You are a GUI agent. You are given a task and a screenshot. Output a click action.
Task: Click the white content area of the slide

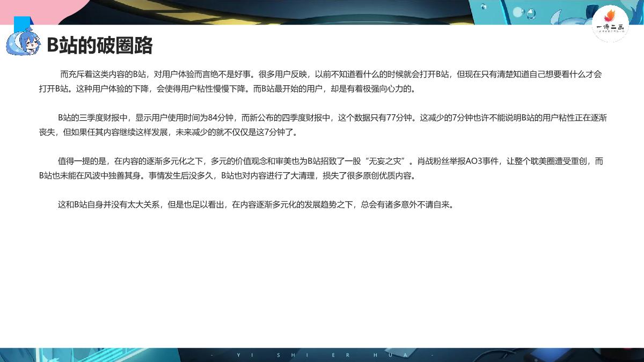point(322,268)
